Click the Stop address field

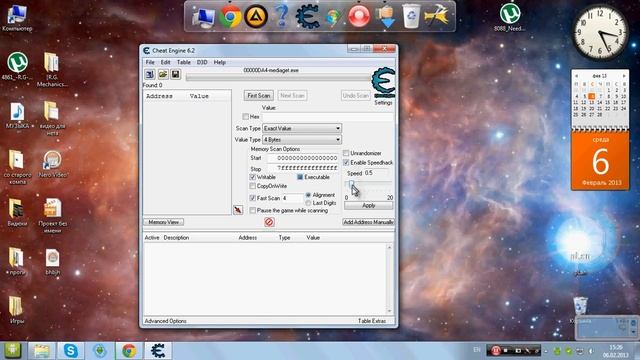[303, 168]
